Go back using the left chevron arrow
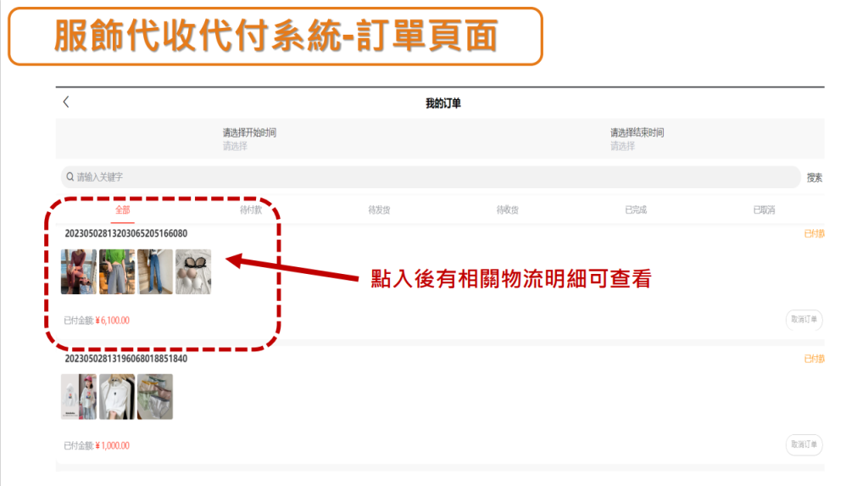This screenshot has width=868, height=486. point(66,102)
